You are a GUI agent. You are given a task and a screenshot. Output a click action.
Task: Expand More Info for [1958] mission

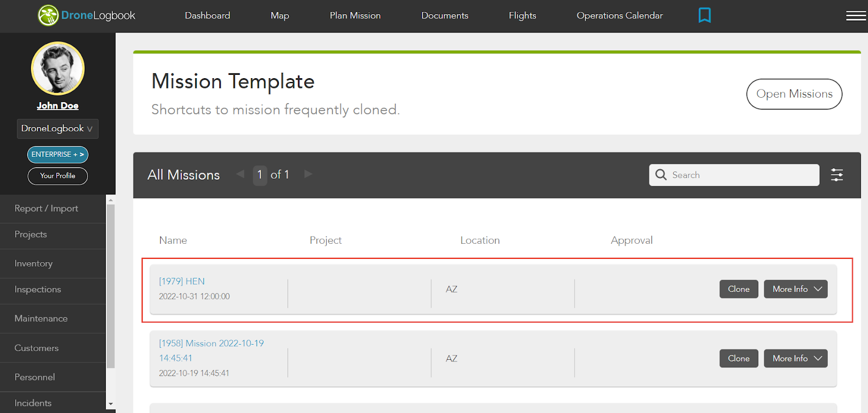click(x=796, y=358)
